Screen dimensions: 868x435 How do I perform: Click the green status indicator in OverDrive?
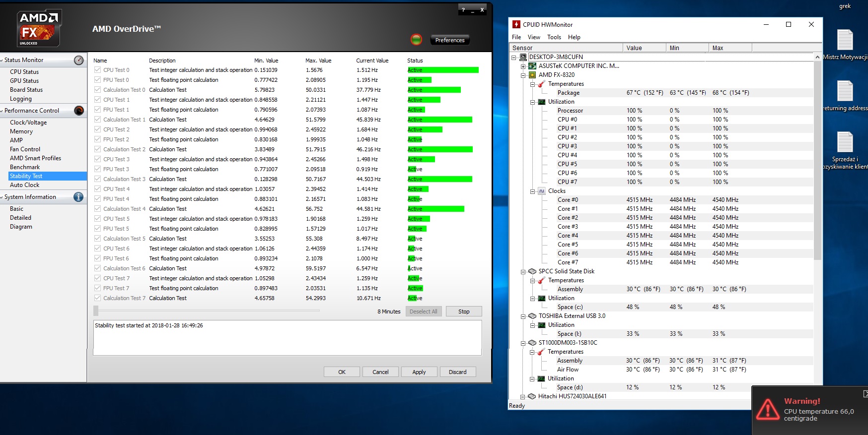pyautogui.click(x=417, y=40)
